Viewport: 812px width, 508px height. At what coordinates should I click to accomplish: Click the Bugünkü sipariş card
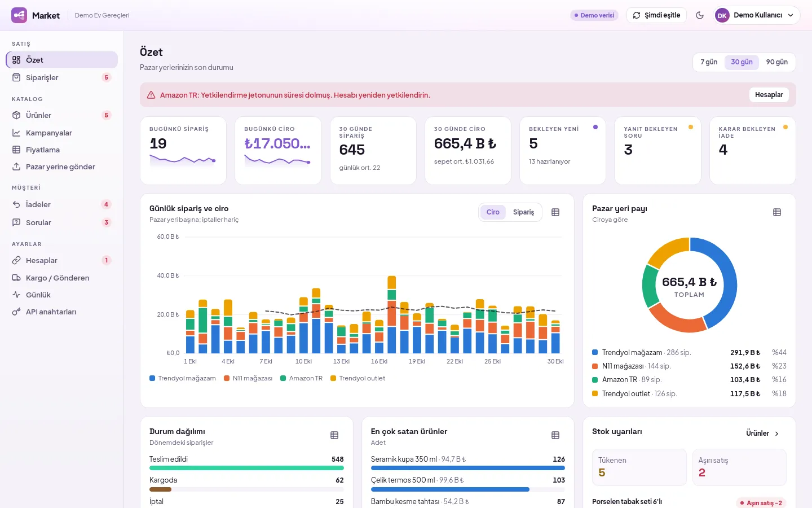coord(183,151)
